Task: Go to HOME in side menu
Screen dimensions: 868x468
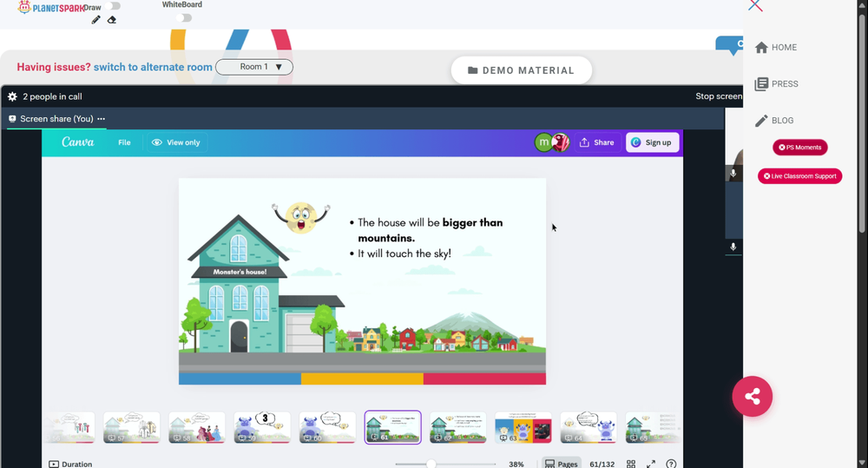Action: click(x=776, y=48)
